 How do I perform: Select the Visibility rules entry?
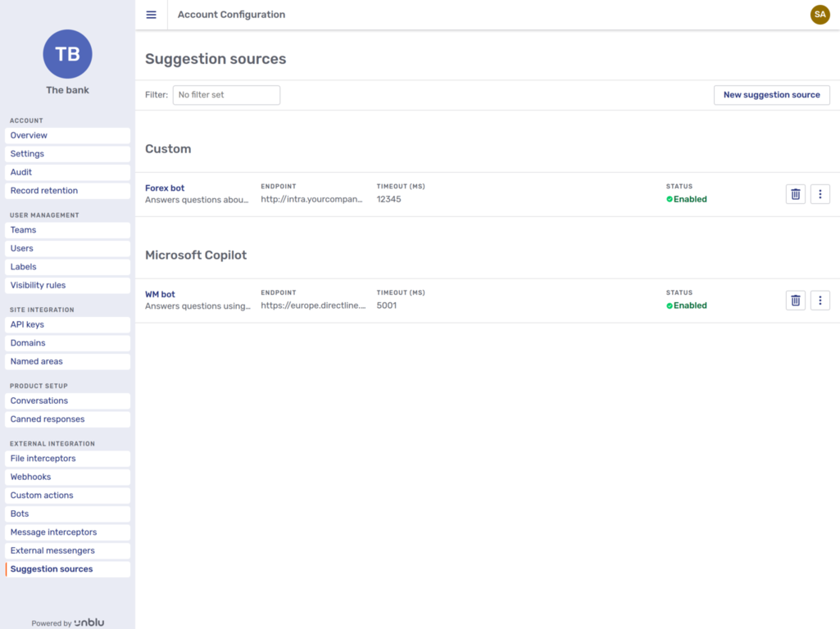tap(39, 285)
